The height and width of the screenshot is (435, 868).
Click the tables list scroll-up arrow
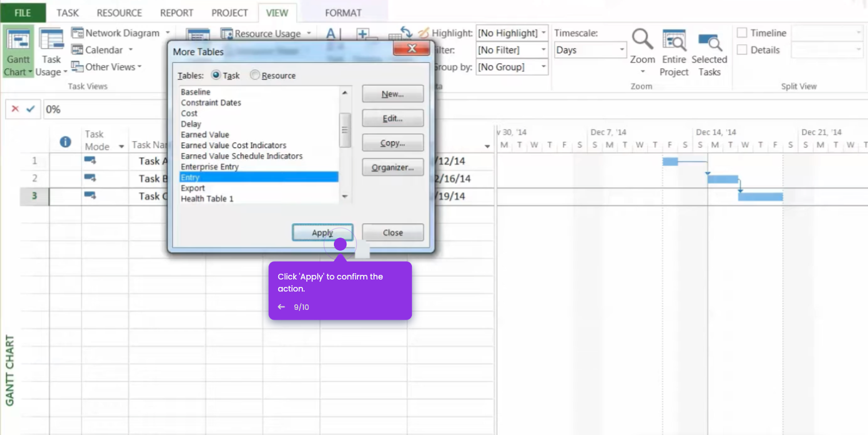click(345, 92)
